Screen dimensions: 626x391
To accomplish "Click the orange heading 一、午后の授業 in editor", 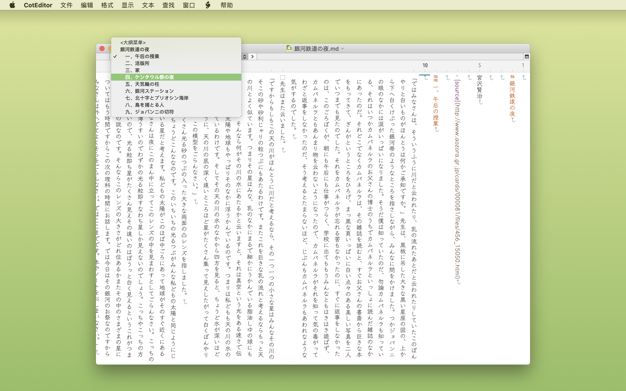I will (436, 101).
